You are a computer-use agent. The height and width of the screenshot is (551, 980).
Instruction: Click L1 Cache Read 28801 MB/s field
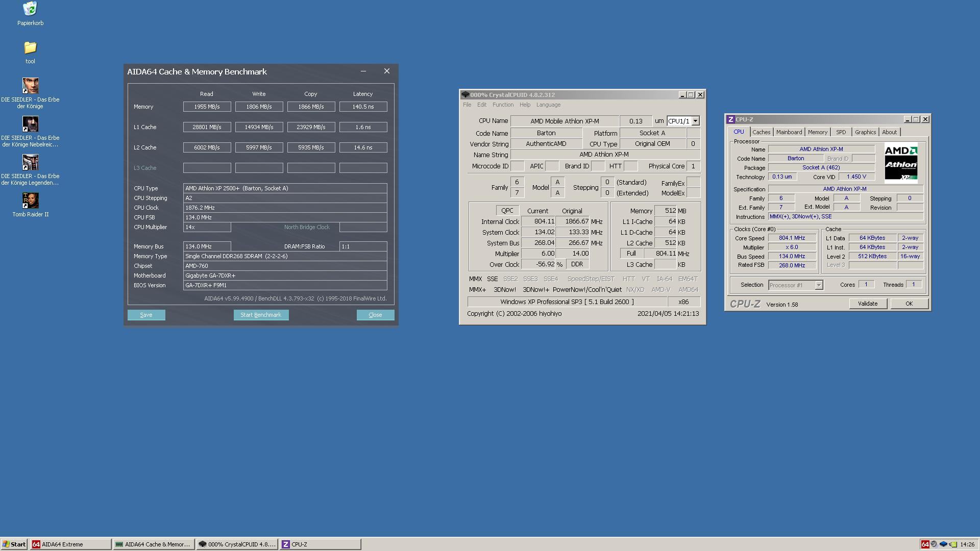point(207,127)
